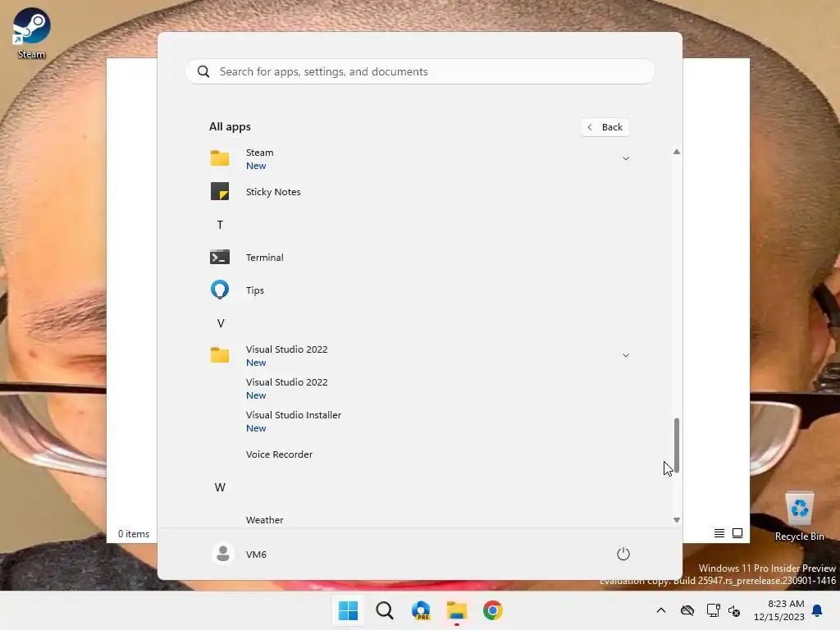Open File Explorer from taskbar

click(x=457, y=610)
